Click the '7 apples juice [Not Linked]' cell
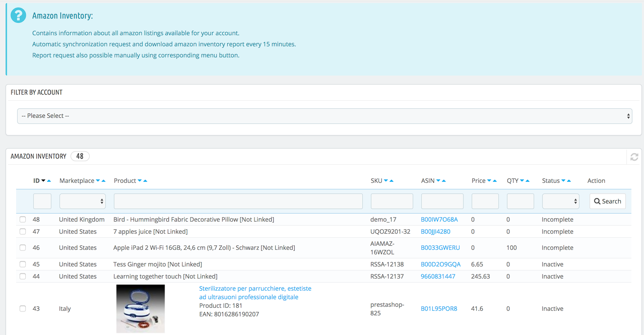The image size is (644, 335). pyautogui.click(x=150, y=232)
